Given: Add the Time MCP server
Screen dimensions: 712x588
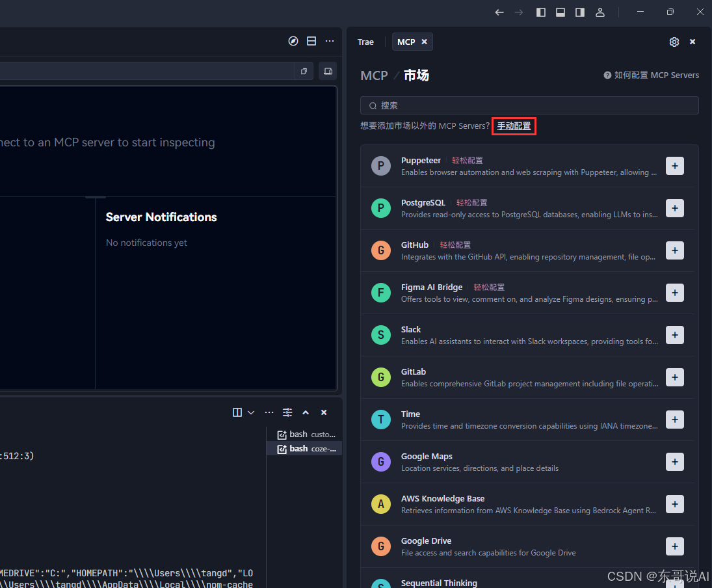Looking at the screenshot, I should 675,420.
